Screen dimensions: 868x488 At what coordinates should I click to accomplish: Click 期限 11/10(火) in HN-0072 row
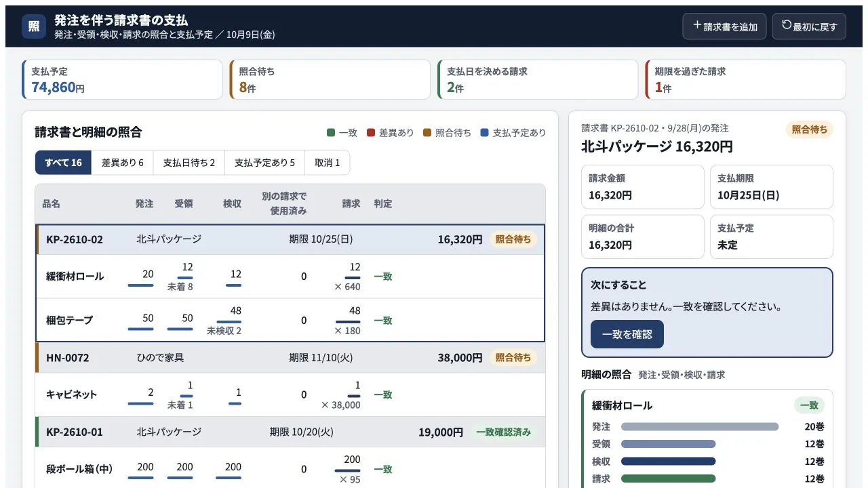pos(321,358)
